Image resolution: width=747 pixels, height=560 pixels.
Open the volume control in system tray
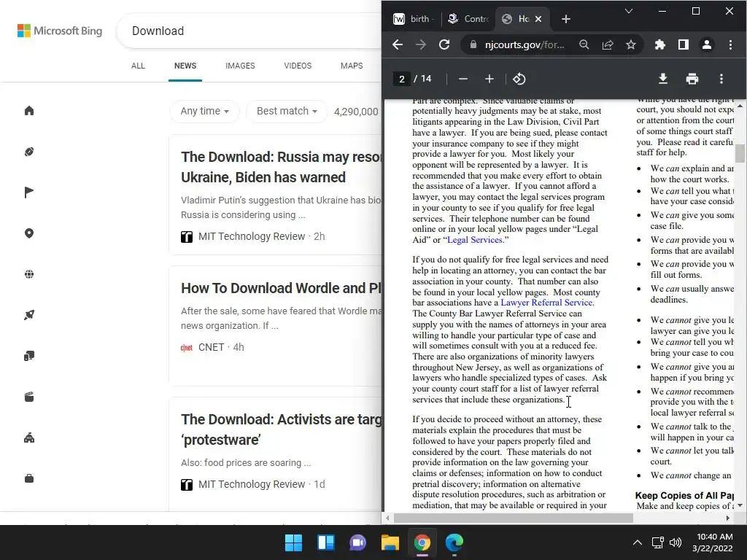coord(676,542)
